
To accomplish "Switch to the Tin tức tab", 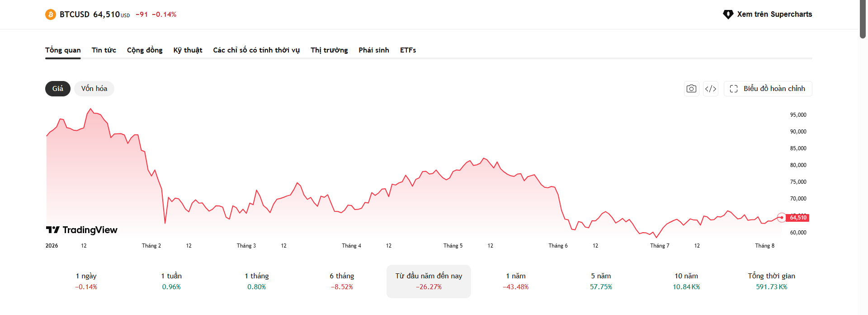I will click(x=104, y=50).
